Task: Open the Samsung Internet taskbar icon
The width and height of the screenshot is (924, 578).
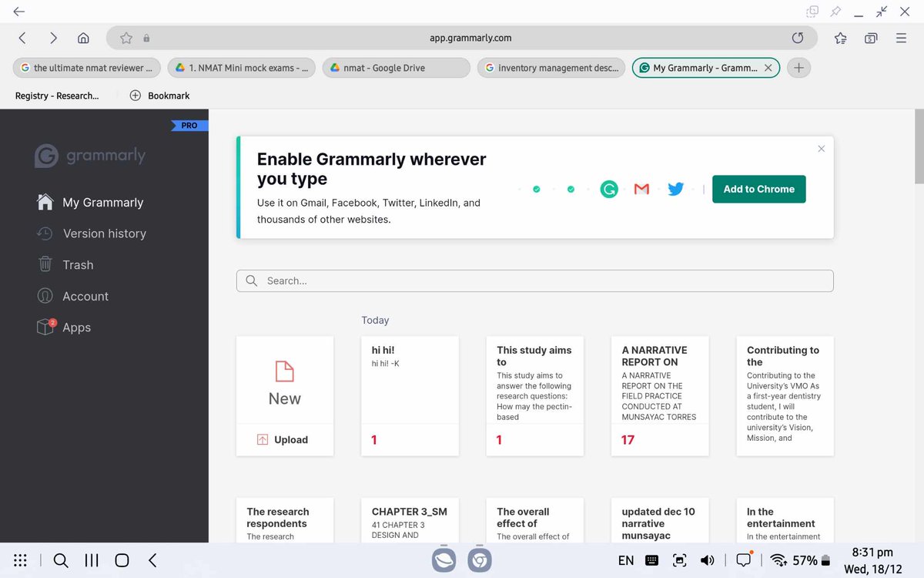Action: click(444, 560)
